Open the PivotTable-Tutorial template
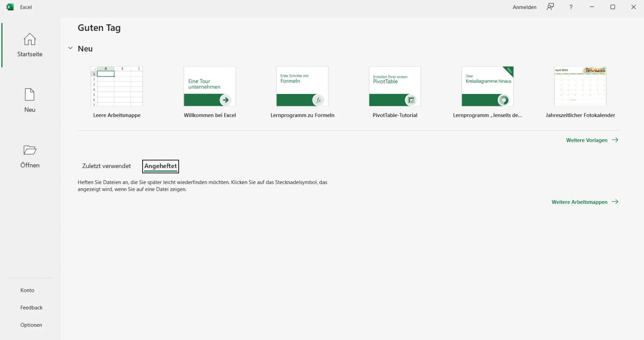The image size is (644, 340). click(395, 86)
